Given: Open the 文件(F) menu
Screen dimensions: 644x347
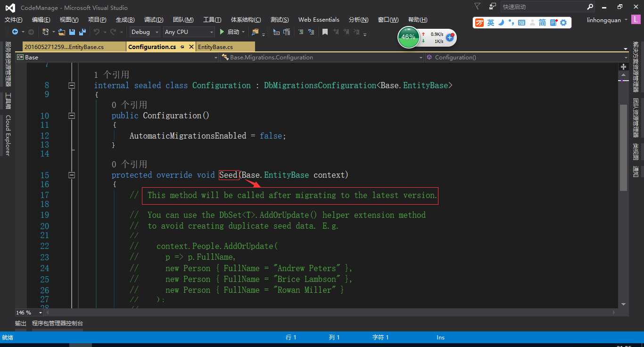Looking at the screenshot, I should (13, 20).
